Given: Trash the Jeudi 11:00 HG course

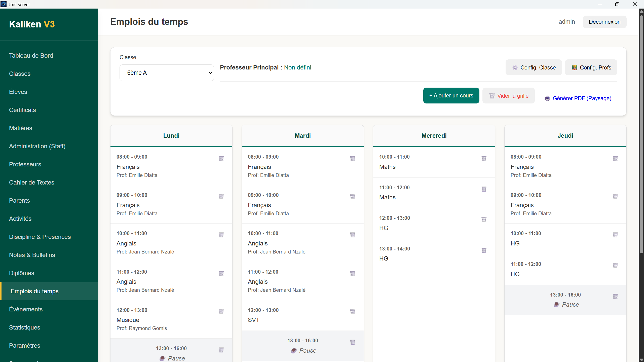Looking at the screenshot, I should (x=615, y=266).
